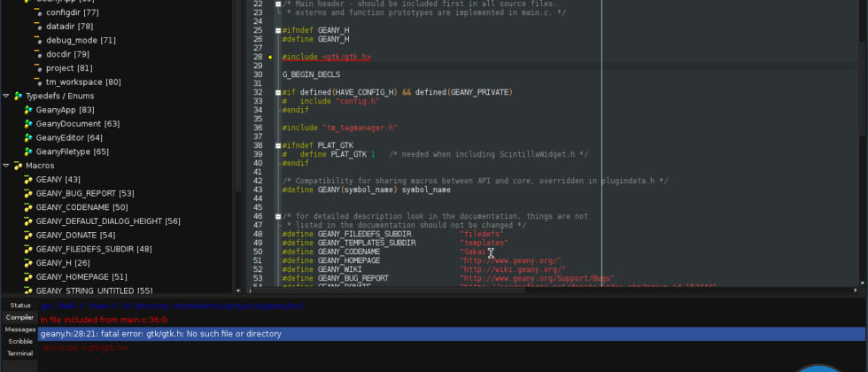This screenshot has height=372, width=868.
Task: Click the GeanyDocument typedef icon
Action: click(28, 124)
